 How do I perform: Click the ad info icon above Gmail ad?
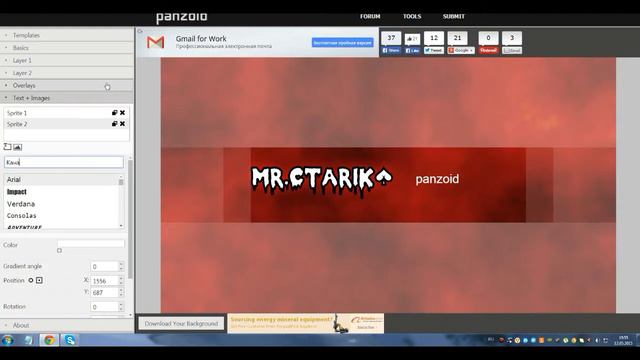click(x=140, y=31)
